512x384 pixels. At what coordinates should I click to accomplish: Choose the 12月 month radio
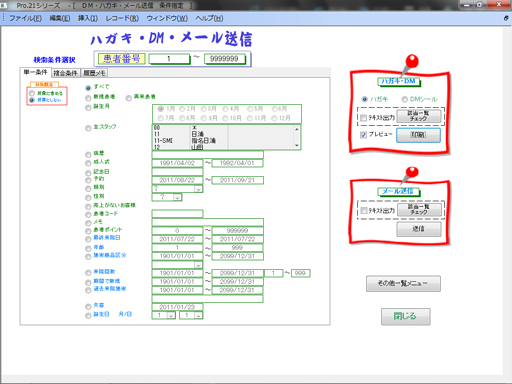click(274, 118)
